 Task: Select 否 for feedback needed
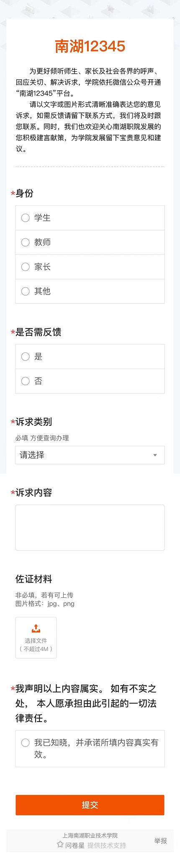click(x=90, y=381)
